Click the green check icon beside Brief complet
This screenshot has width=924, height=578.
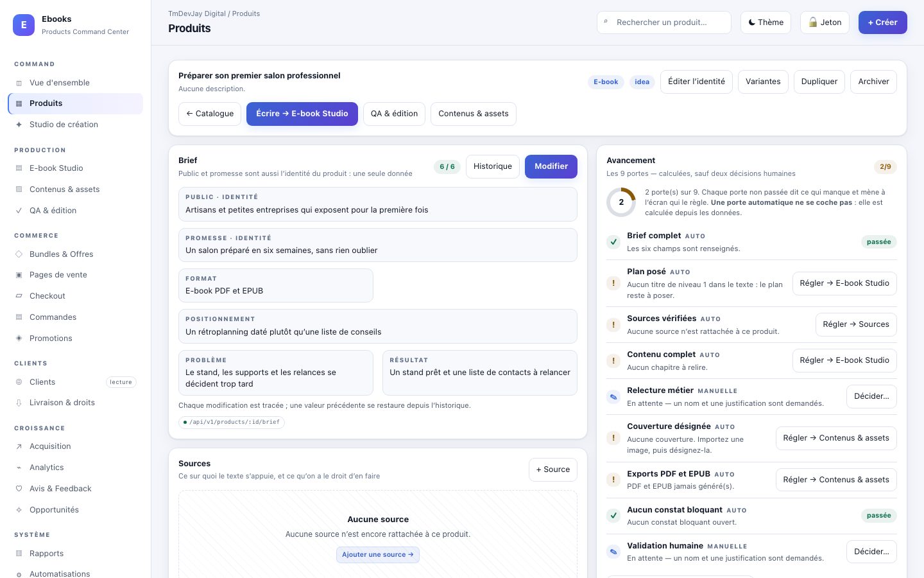pyautogui.click(x=613, y=242)
